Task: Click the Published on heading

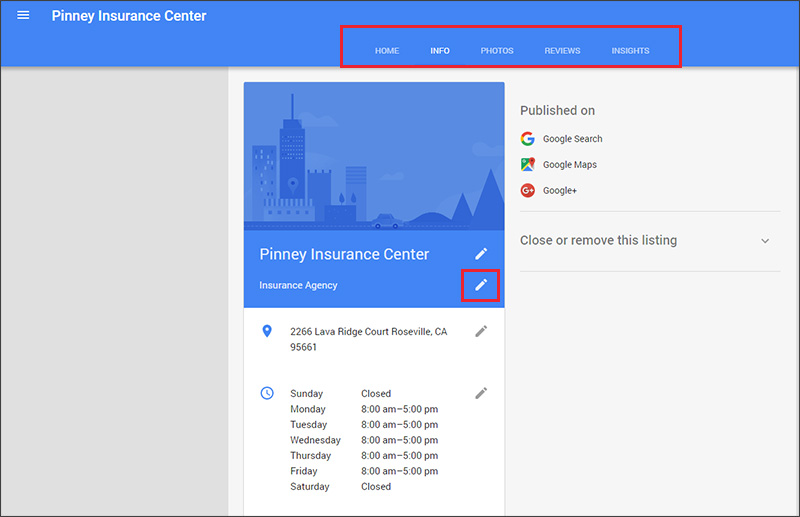Action: coord(557,110)
